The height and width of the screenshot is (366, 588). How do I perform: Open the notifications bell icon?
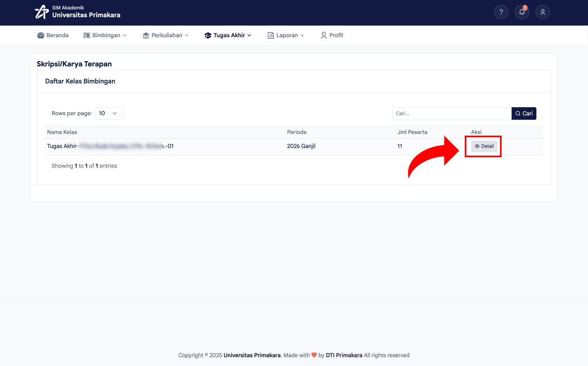coord(522,12)
